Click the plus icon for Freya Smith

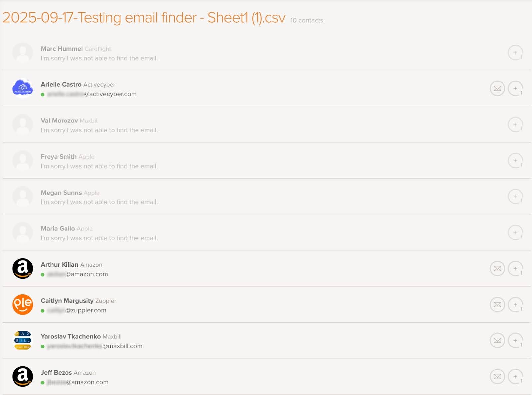coord(515,161)
